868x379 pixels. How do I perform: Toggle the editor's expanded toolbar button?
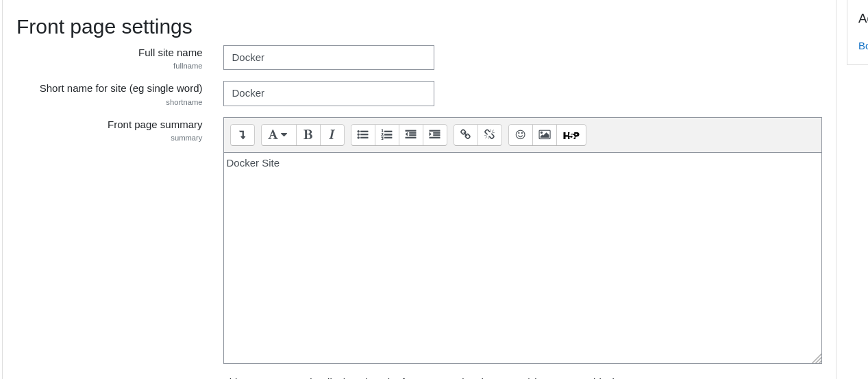tap(243, 135)
